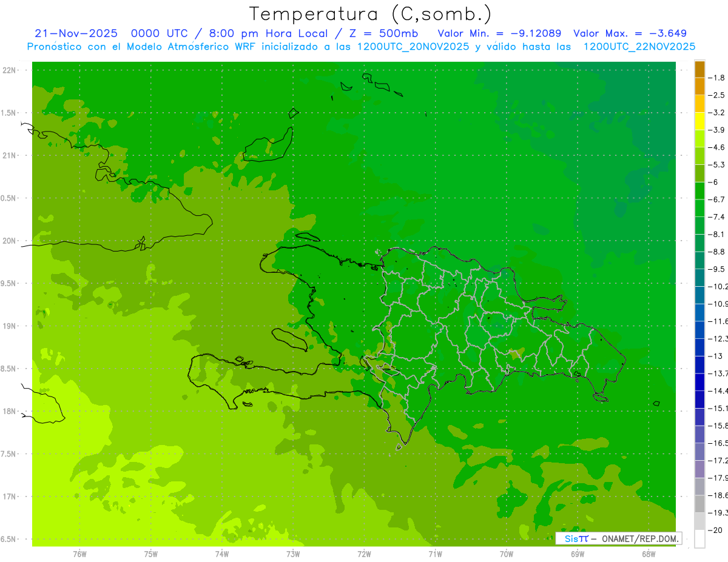Viewport: 728px width, 562px height.
Task: Click the 'Valor Min. = -9.12089' text
Action: point(500,33)
